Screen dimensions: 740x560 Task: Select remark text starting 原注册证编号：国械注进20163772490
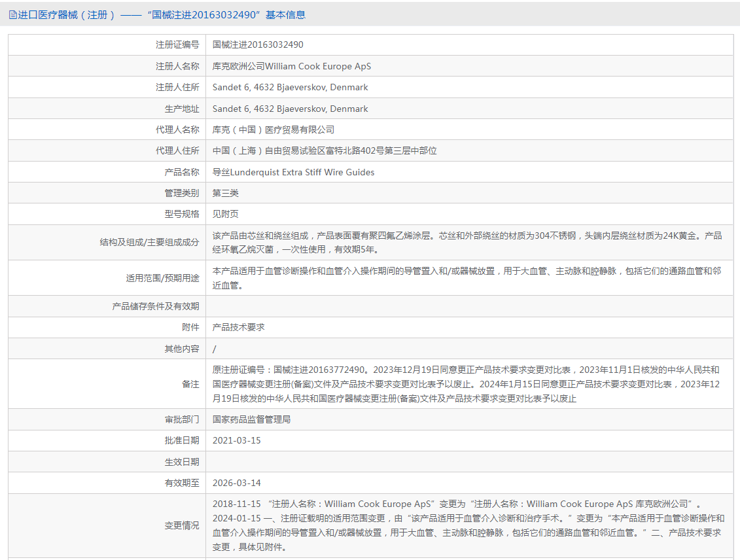[x=467, y=385]
